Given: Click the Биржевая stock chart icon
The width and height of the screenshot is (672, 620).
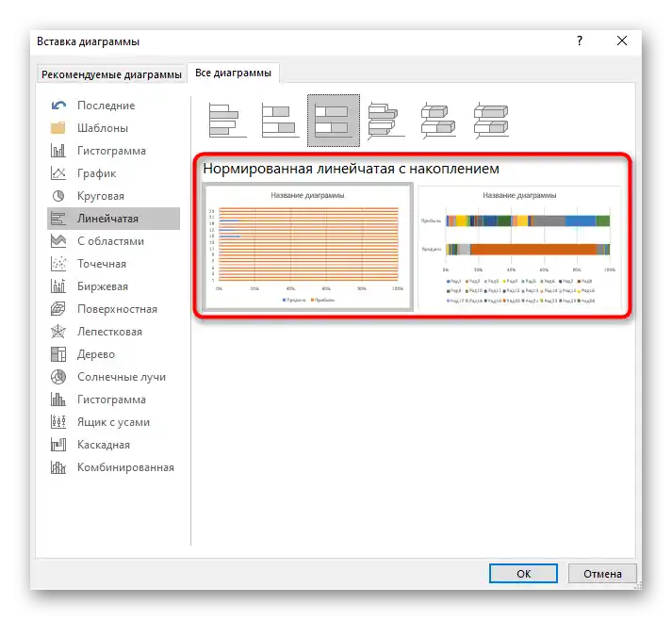Looking at the screenshot, I should coord(58,286).
